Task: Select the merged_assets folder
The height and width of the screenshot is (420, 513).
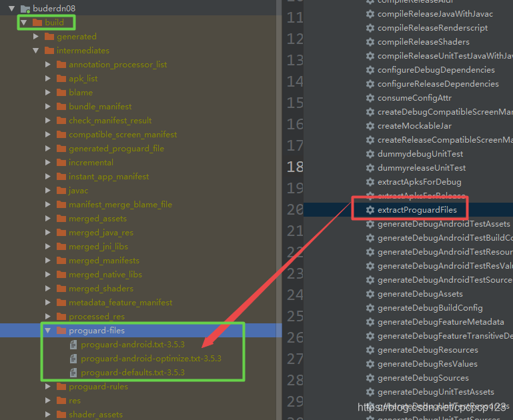Action: coord(97,219)
